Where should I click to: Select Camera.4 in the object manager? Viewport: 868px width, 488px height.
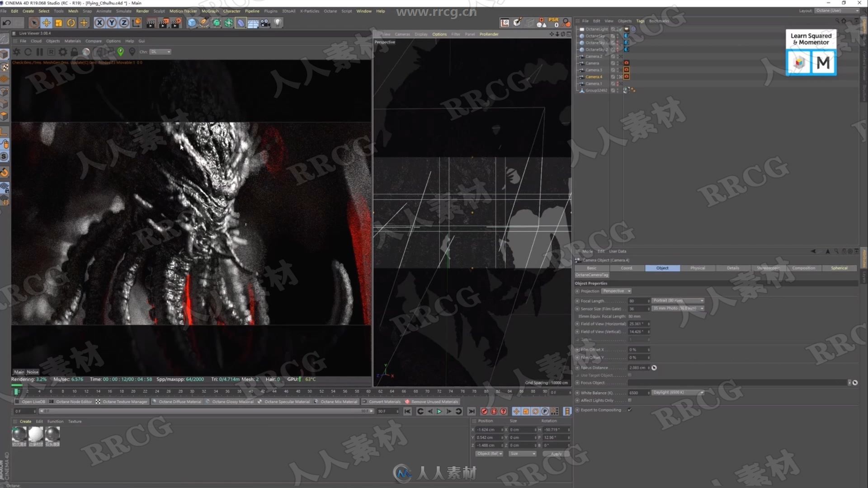click(594, 77)
